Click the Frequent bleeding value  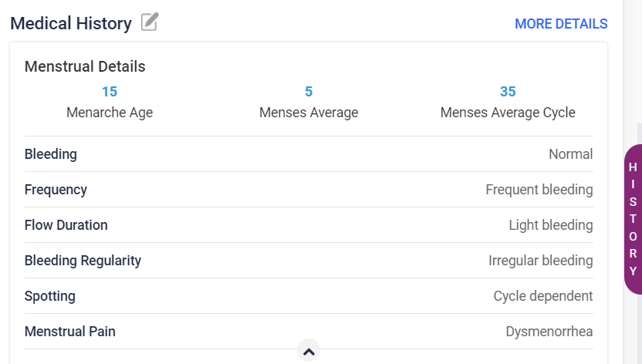539,190
